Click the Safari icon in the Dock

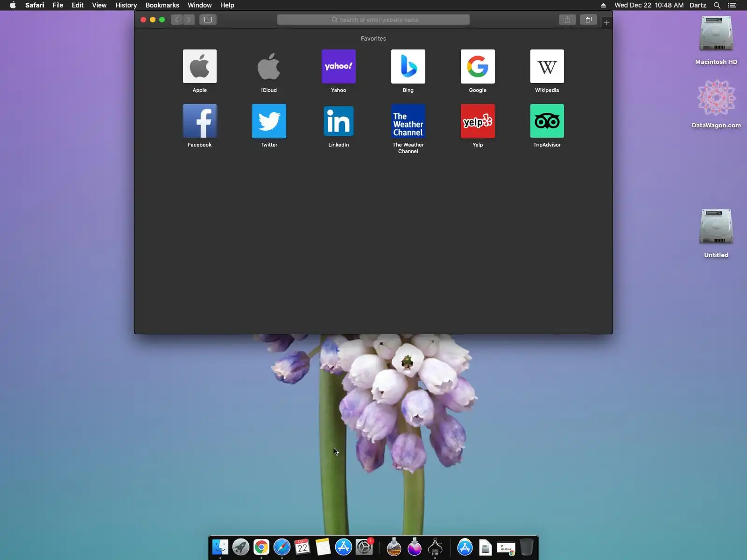point(282,547)
